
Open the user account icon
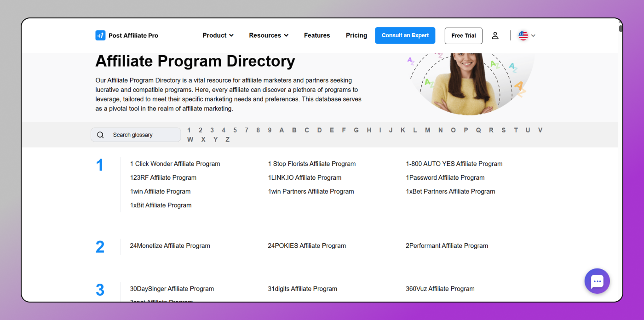point(495,35)
